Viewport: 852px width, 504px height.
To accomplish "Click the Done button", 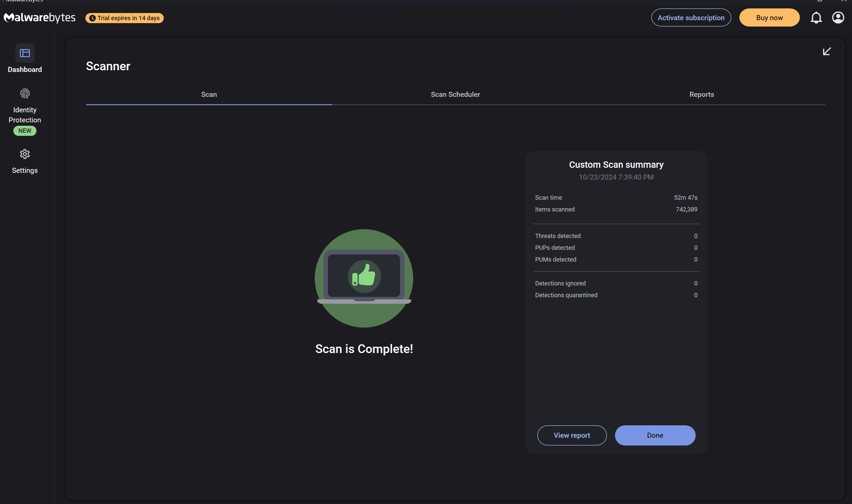I will [x=655, y=435].
